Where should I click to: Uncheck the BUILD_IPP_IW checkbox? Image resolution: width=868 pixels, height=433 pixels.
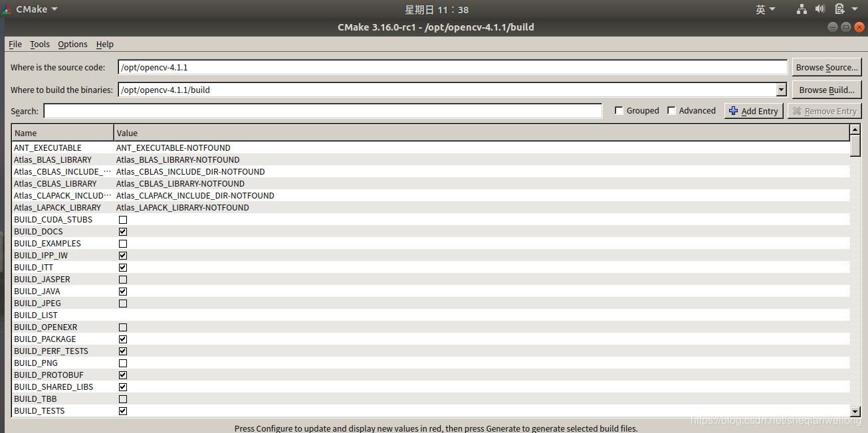click(123, 256)
